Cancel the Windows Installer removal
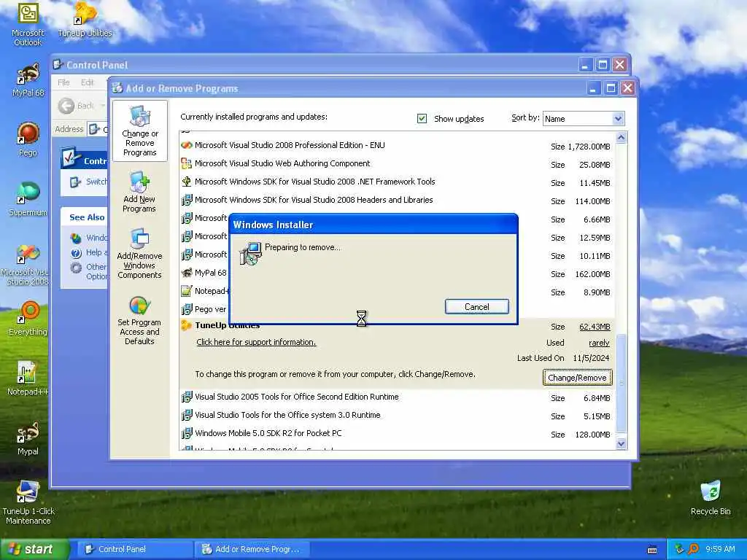Screen dimensions: 747x560 (x=476, y=307)
